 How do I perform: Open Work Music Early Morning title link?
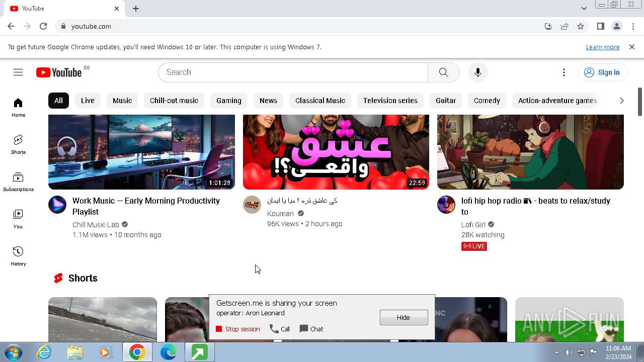[146, 206]
